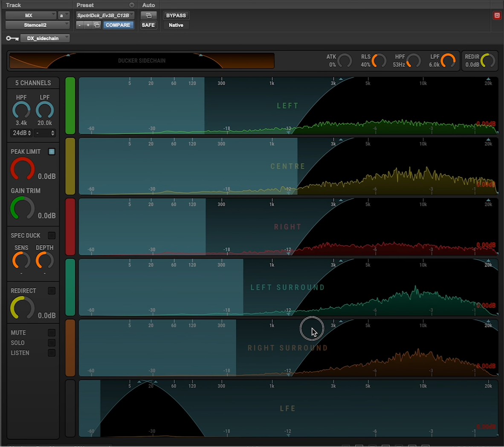The height and width of the screenshot is (447, 504).
Task: Click the COMPARE button
Action: (x=118, y=25)
